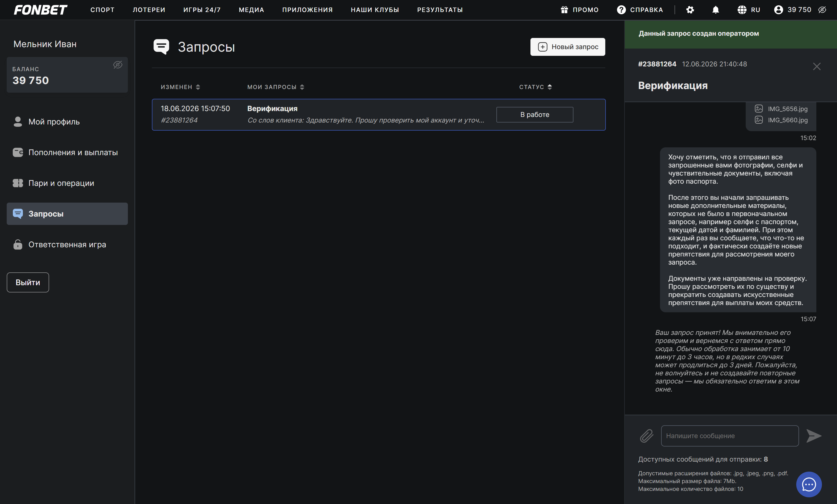Open the РЕЗУЛЬТАТЫ page

pos(439,10)
